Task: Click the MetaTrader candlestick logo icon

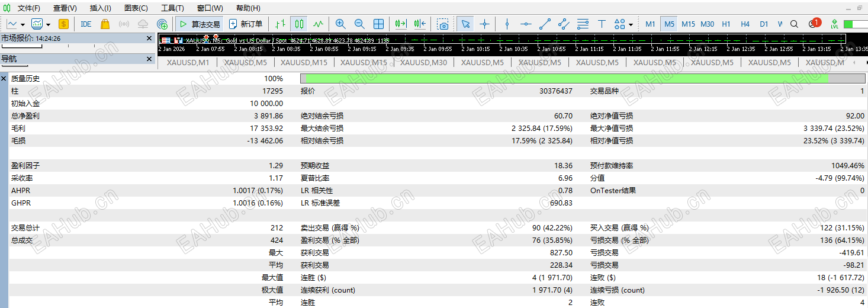Action: 8,8
